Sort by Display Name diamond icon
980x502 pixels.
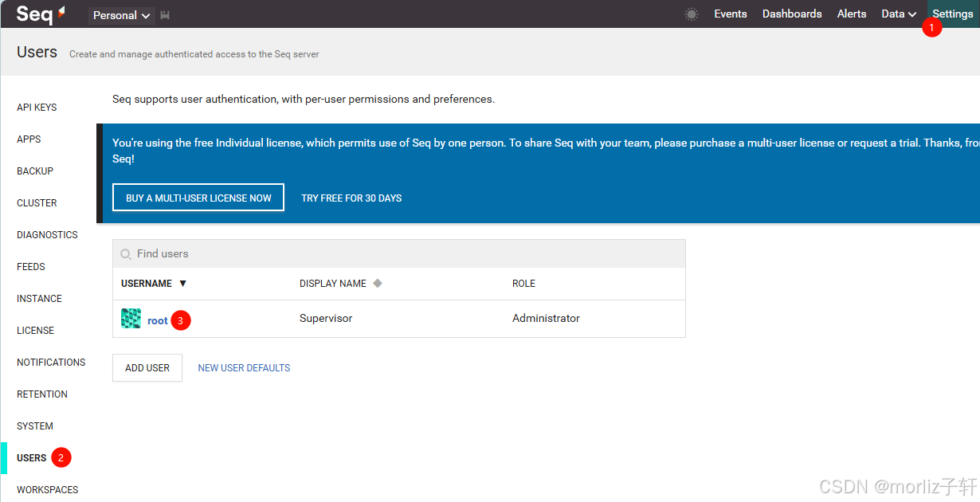[x=378, y=284]
